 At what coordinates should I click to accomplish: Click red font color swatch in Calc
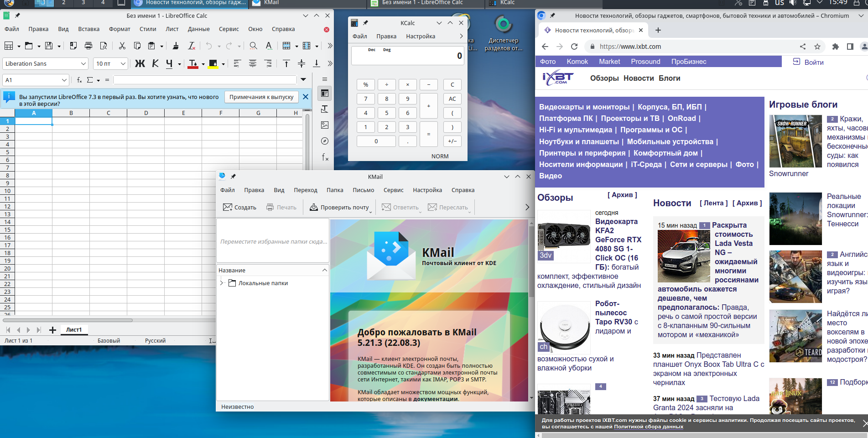click(193, 68)
